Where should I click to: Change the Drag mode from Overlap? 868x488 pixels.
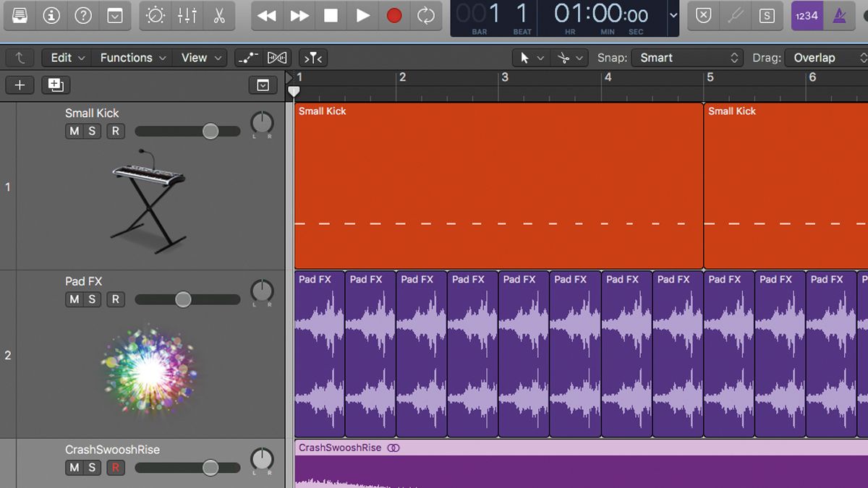pos(825,57)
